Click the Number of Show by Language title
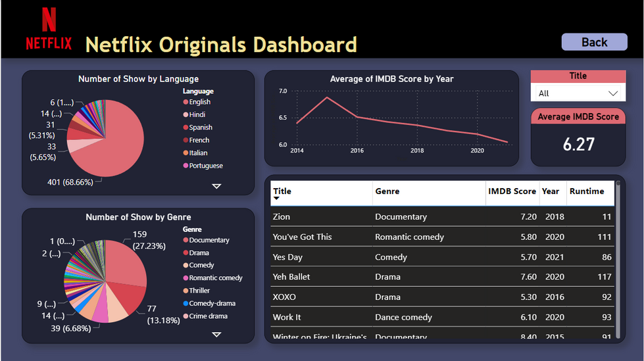Viewport: 644px width, 361px height. tap(138, 79)
